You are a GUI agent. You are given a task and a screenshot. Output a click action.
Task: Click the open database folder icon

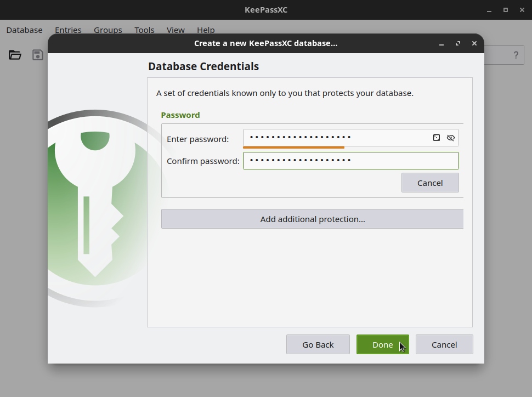point(15,55)
